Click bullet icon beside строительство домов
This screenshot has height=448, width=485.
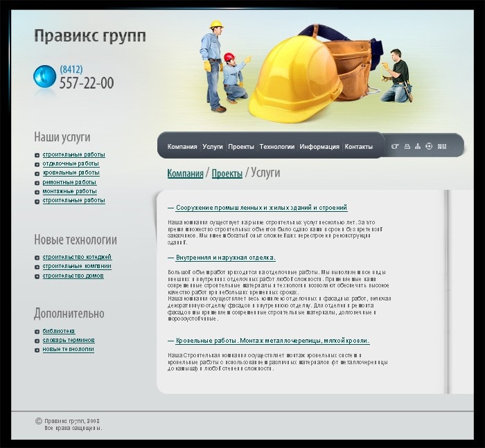click(x=37, y=276)
